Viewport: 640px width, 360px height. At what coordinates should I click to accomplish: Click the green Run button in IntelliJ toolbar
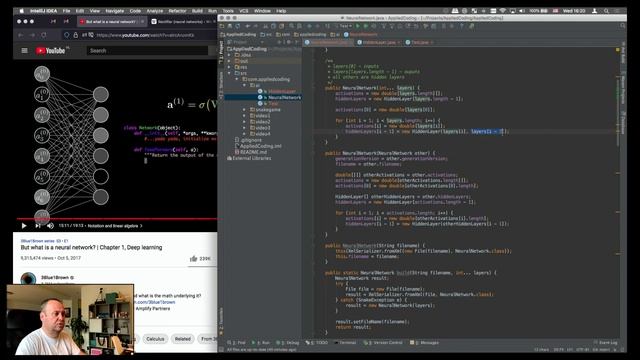tap(358, 26)
